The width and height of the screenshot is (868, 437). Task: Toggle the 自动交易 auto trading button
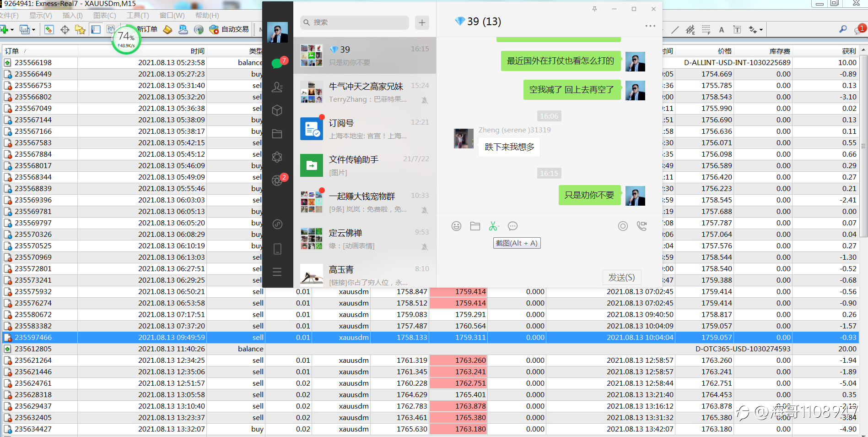click(229, 29)
